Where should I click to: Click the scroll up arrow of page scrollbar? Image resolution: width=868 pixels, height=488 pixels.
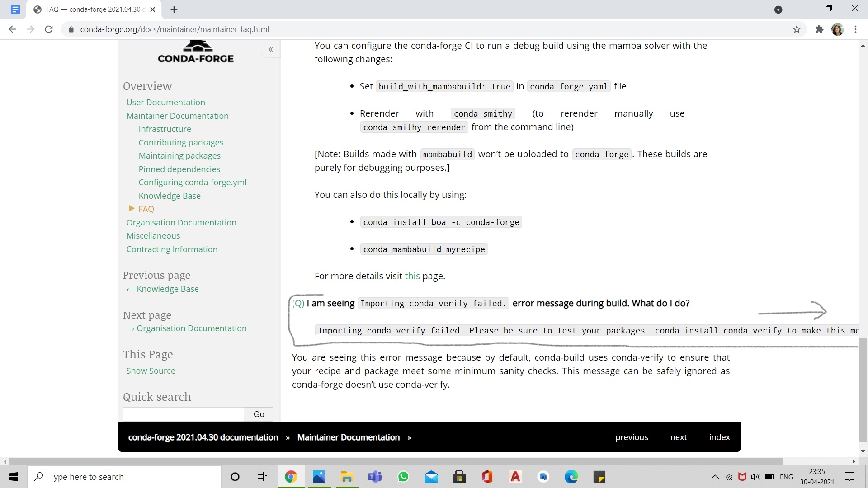tap(863, 45)
